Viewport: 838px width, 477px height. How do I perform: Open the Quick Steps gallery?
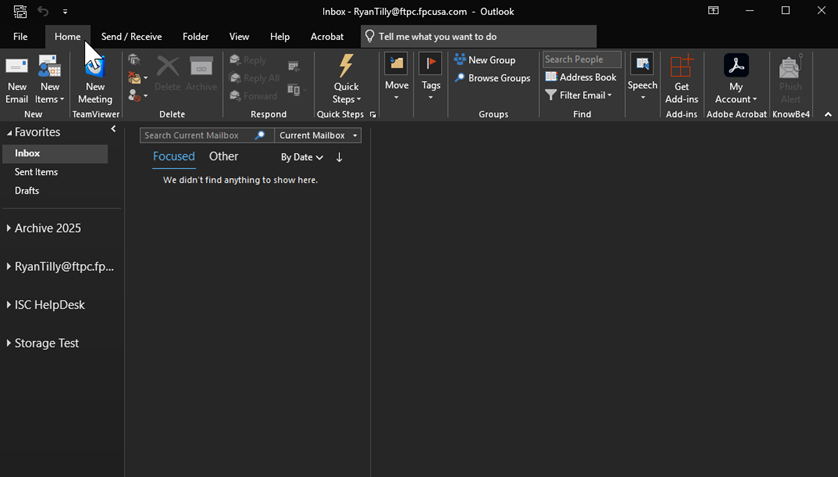(x=346, y=79)
